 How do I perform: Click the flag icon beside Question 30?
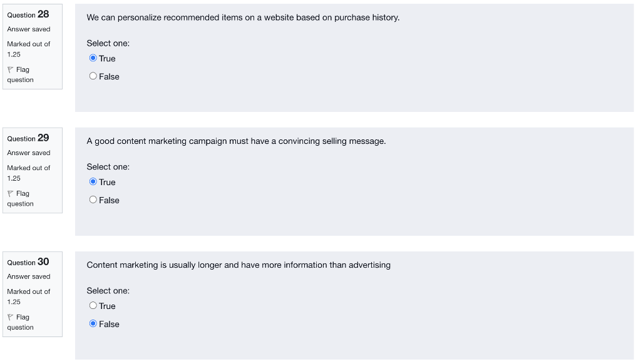9,317
